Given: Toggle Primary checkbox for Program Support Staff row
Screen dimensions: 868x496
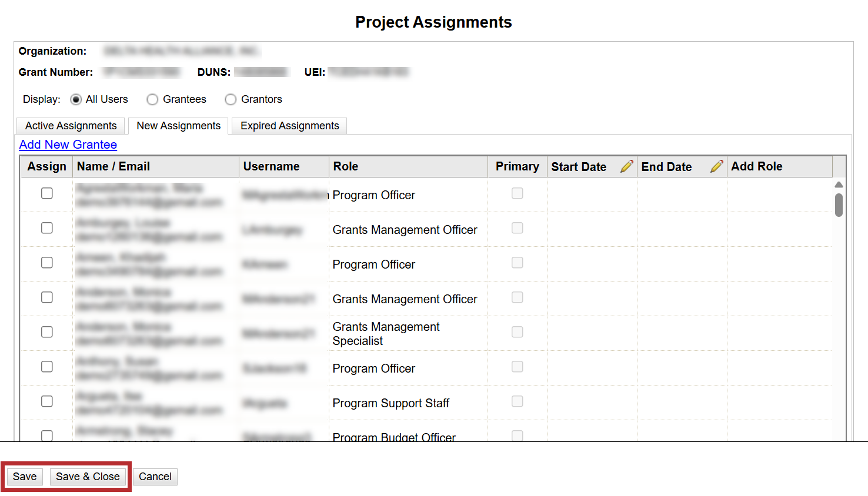Looking at the screenshot, I should (517, 401).
